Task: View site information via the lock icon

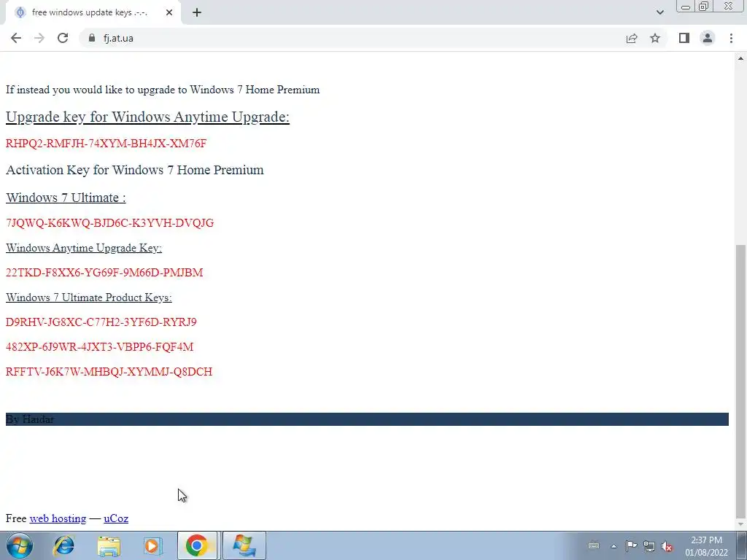Action: pos(92,38)
